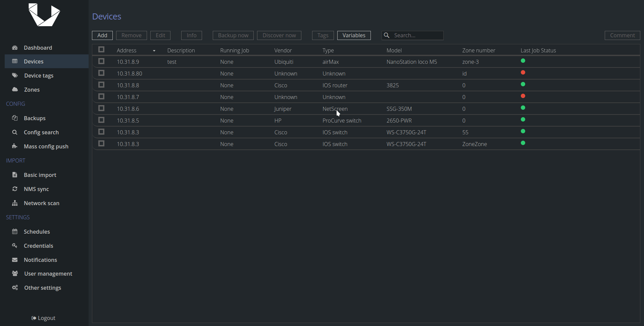Click the Add device button
Image resolution: width=644 pixels, height=326 pixels.
pyautogui.click(x=102, y=35)
